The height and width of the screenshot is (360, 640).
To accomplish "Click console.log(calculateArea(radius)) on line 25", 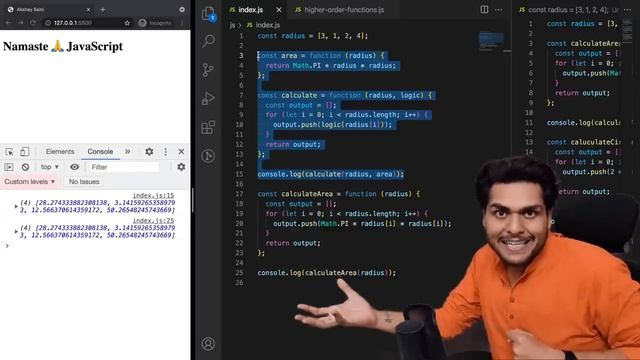I will coord(327,273).
